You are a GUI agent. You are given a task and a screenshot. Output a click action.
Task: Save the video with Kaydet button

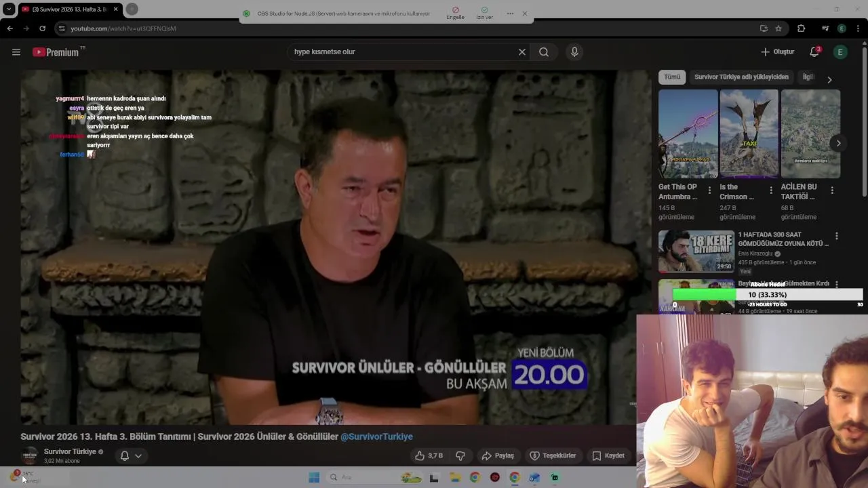(x=608, y=455)
